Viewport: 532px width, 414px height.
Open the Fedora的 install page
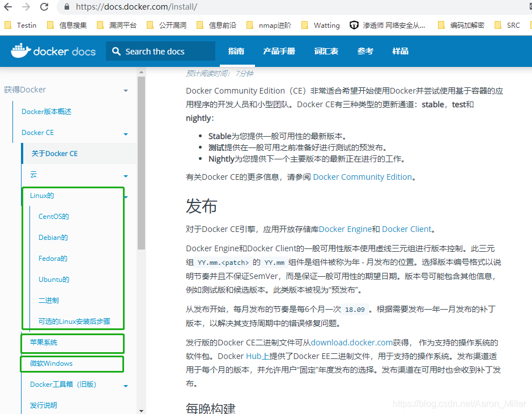53,259
